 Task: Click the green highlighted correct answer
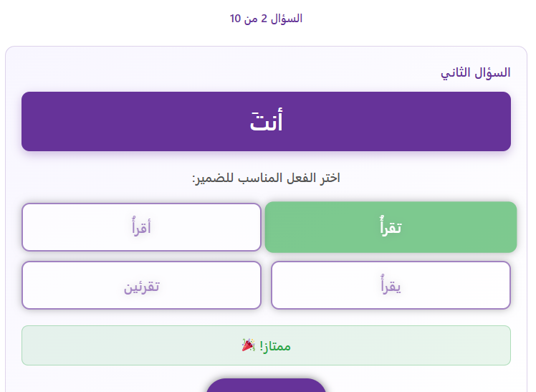point(391,227)
